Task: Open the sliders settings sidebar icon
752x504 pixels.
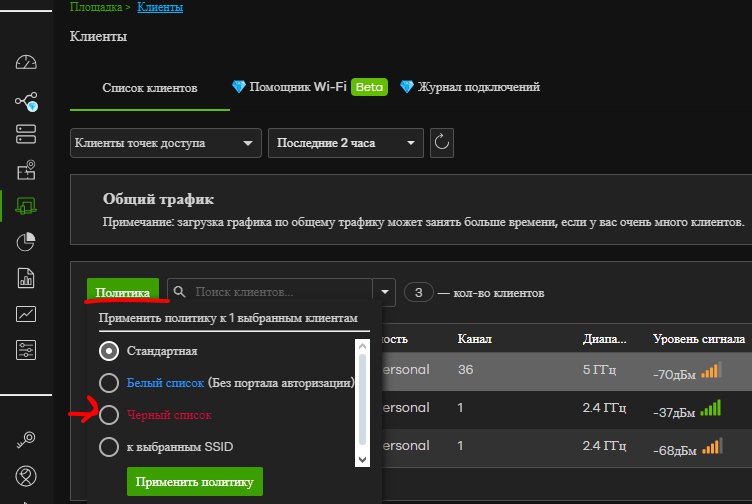Action: pos(26,350)
